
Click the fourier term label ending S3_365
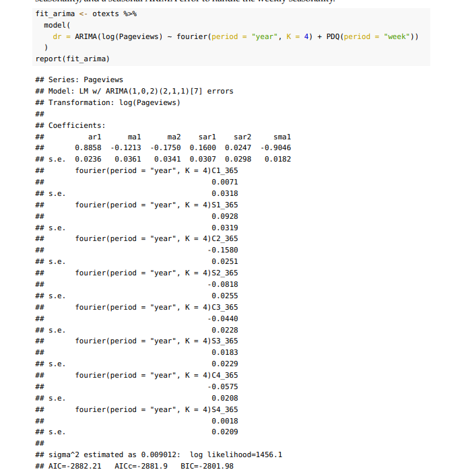tap(156, 341)
